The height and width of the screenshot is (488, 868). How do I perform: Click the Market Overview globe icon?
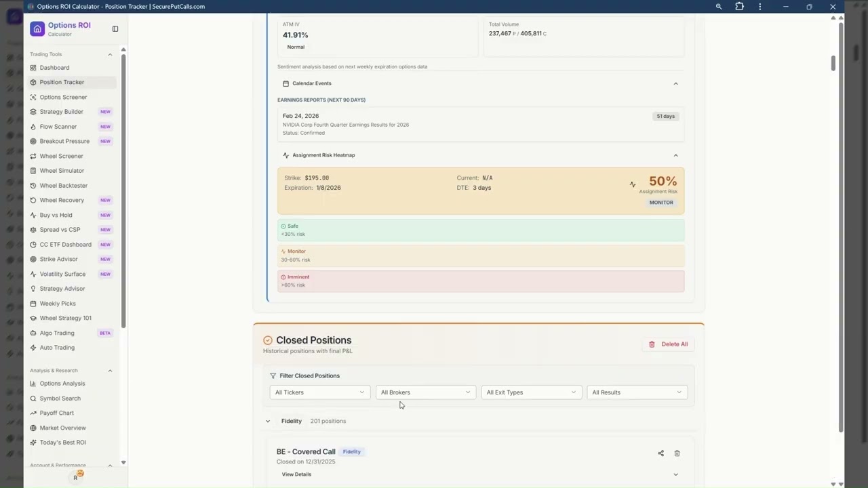pos(33,428)
